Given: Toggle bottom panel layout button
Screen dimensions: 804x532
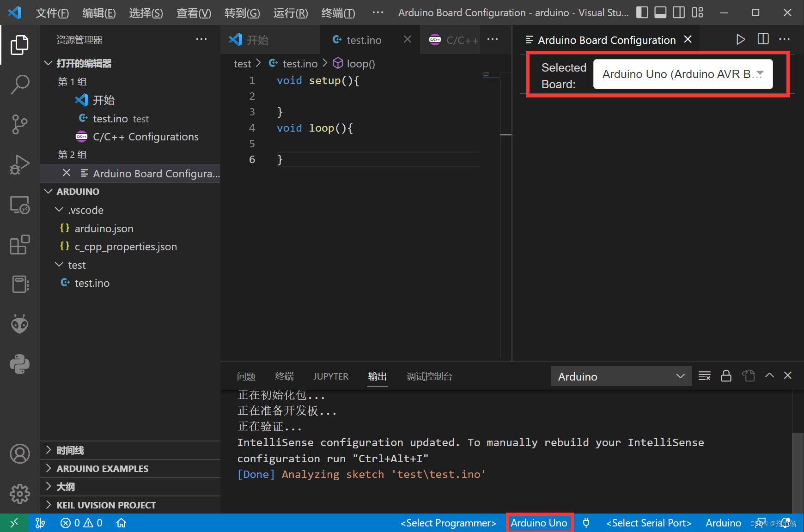Looking at the screenshot, I should click(x=660, y=12).
